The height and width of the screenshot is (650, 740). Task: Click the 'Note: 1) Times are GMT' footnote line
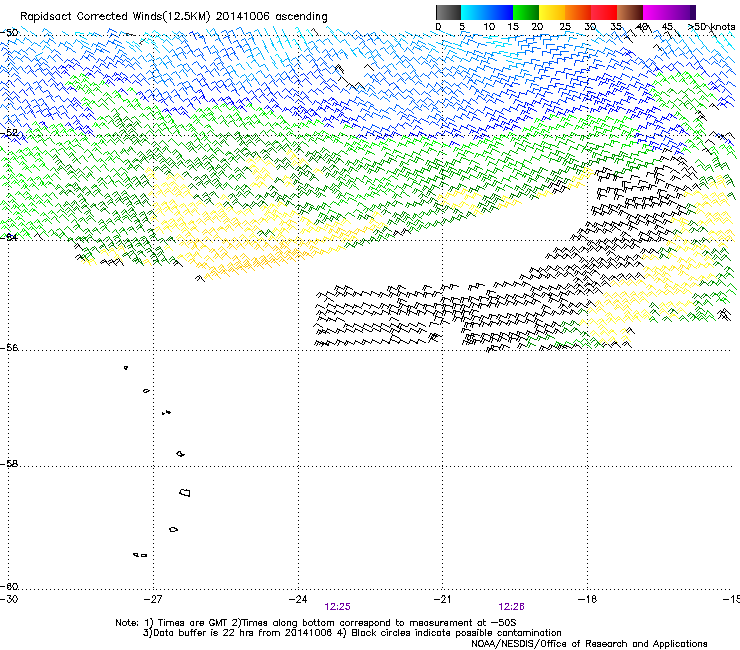316,623
